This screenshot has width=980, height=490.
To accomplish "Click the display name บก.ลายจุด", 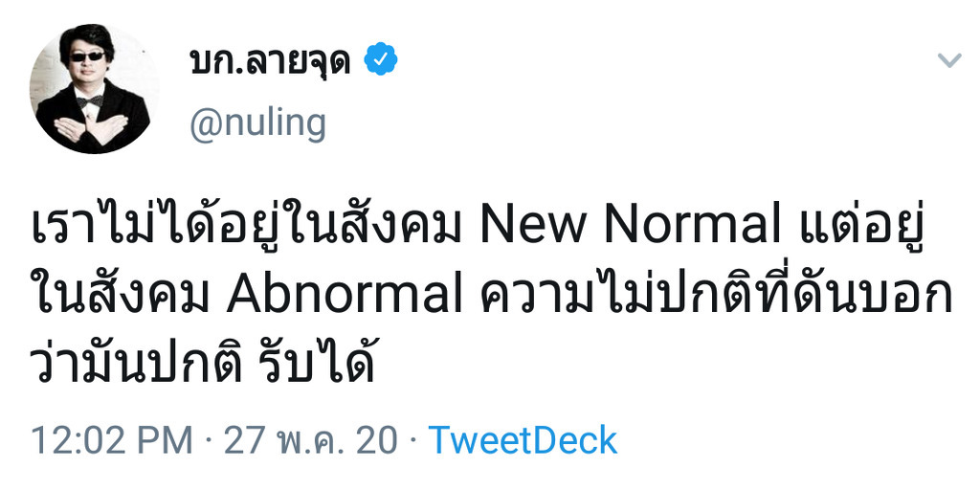I will (x=271, y=61).
